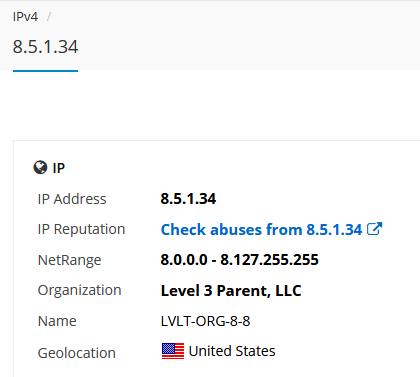Image resolution: width=420 pixels, height=377 pixels.
Task: Click the Organization field label
Action: pyautogui.click(x=79, y=290)
